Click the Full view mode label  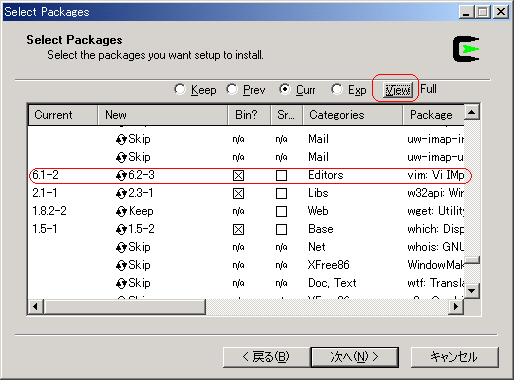point(428,89)
